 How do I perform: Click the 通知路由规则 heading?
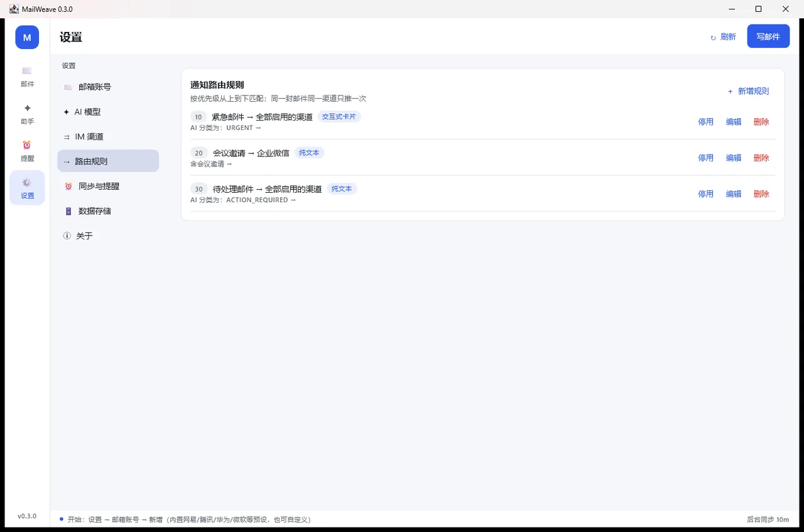pyautogui.click(x=217, y=85)
